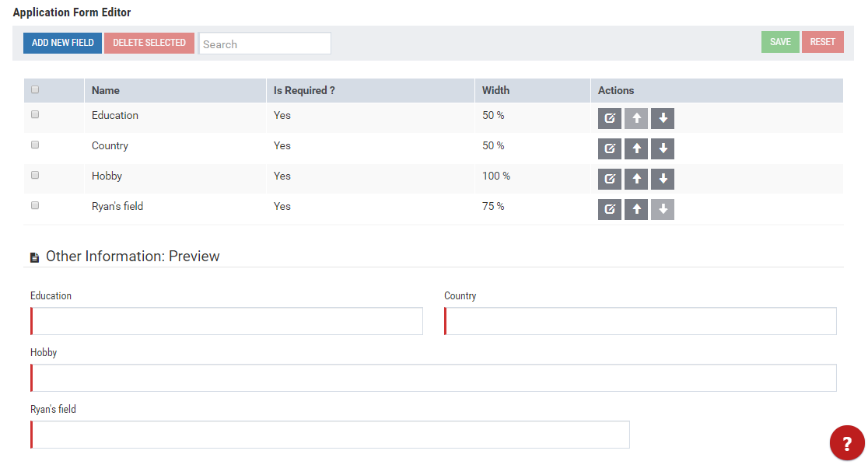This screenshot has width=868, height=468.
Task: Check the Hobby row checkbox
Action: (35, 175)
